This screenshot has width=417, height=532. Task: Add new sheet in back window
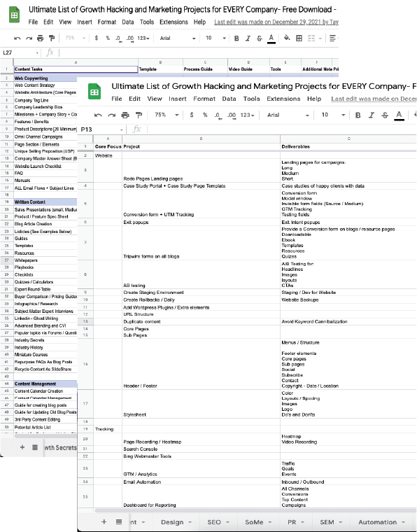pos(22,447)
